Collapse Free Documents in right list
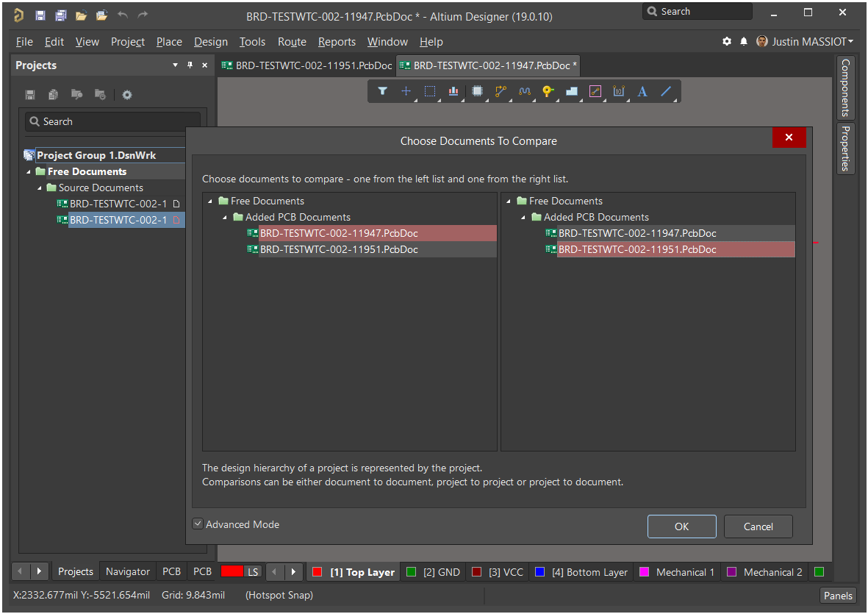This screenshot has width=868, height=614. click(509, 201)
